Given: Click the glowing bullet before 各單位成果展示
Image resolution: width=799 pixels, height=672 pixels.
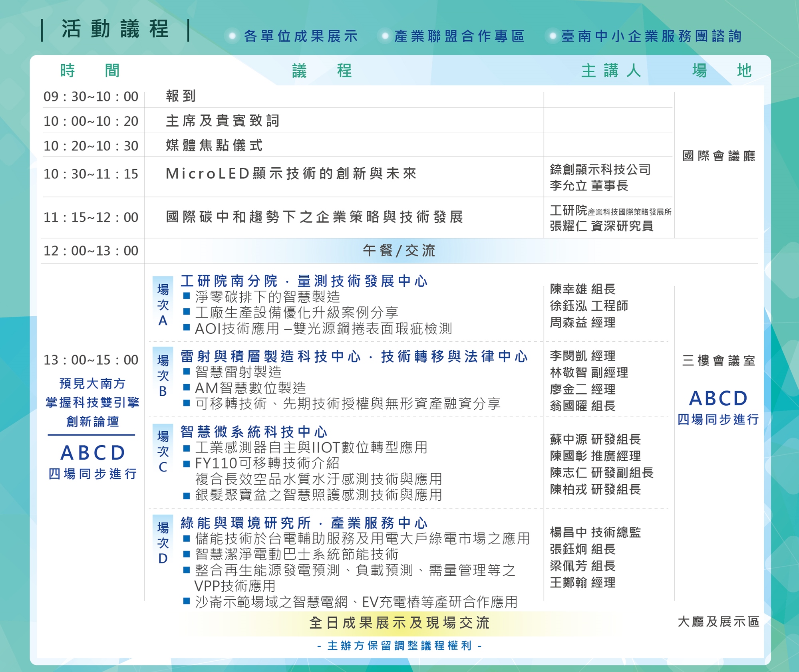Looking at the screenshot, I should [232, 36].
